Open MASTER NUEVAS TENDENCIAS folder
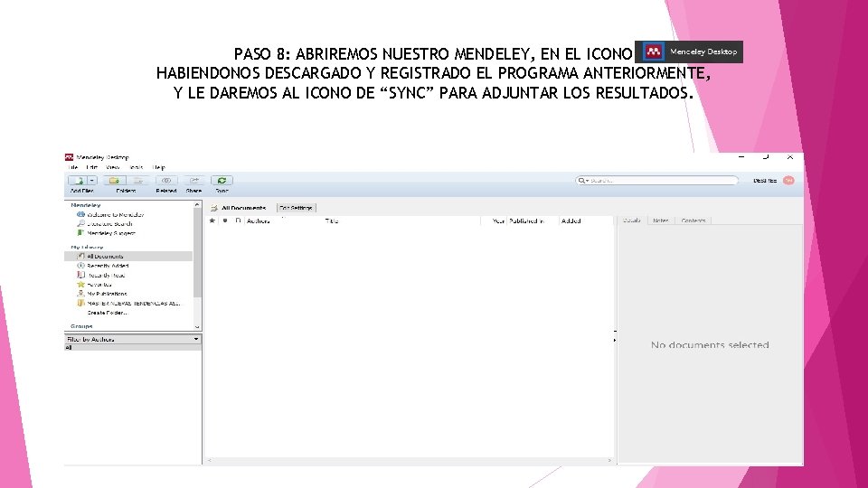 [134, 304]
